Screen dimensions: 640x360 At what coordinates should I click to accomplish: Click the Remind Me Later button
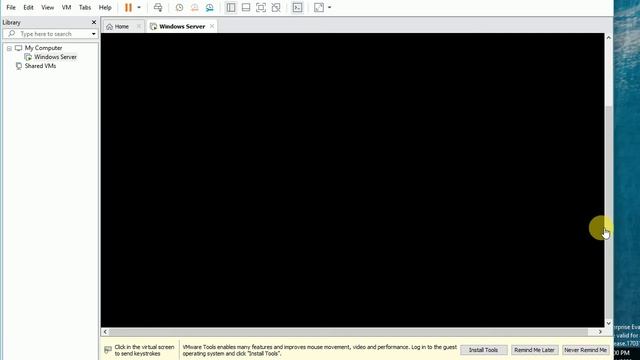click(x=534, y=350)
